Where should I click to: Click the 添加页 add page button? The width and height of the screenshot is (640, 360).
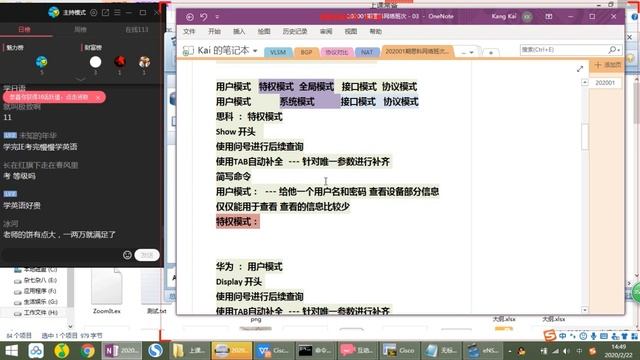pyautogui.click(x=607, y=65)
